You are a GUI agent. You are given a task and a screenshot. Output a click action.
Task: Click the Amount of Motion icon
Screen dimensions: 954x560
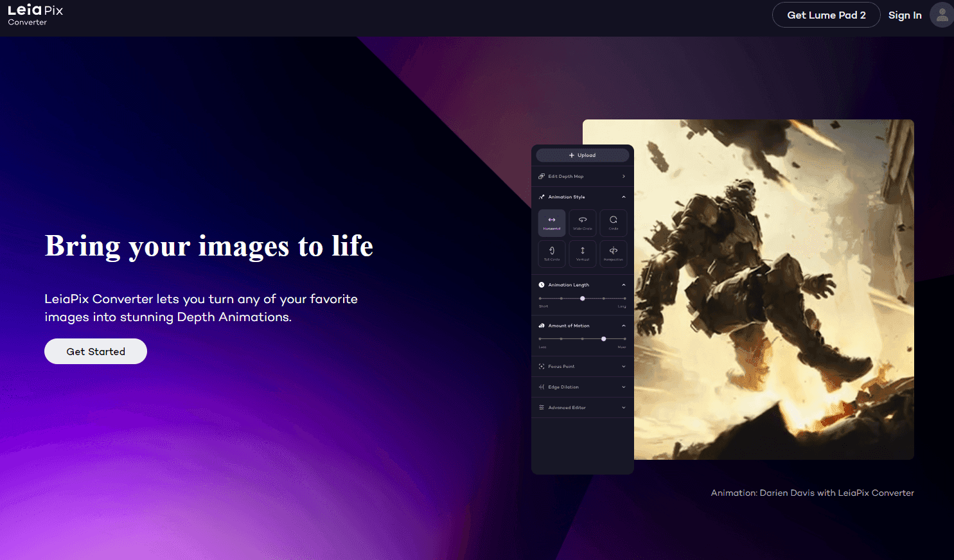[542, 326]
